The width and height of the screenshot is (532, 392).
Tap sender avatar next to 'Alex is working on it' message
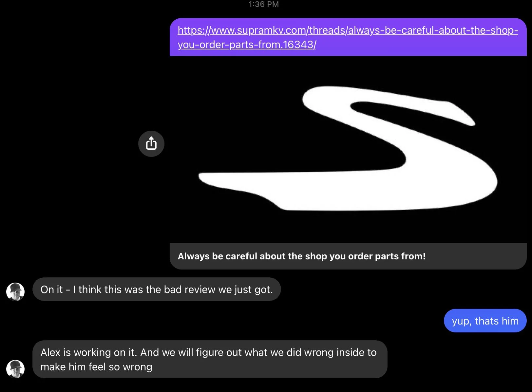pos(15,369)
